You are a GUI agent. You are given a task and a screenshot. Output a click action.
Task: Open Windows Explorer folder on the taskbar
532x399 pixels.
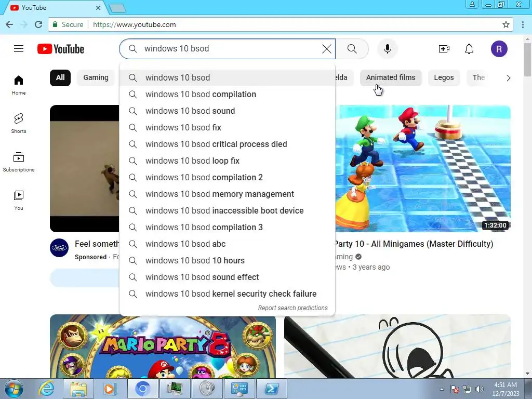click(x=78, y=389)
